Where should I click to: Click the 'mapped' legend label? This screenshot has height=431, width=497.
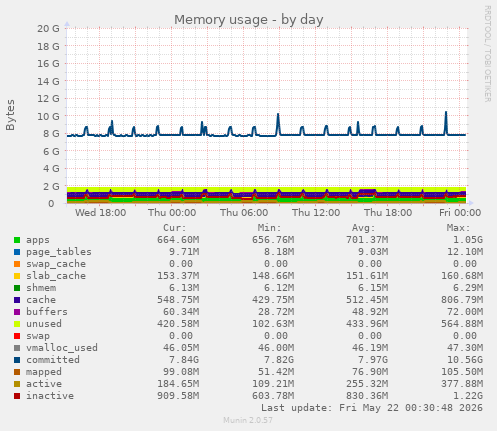click(44, 372)
